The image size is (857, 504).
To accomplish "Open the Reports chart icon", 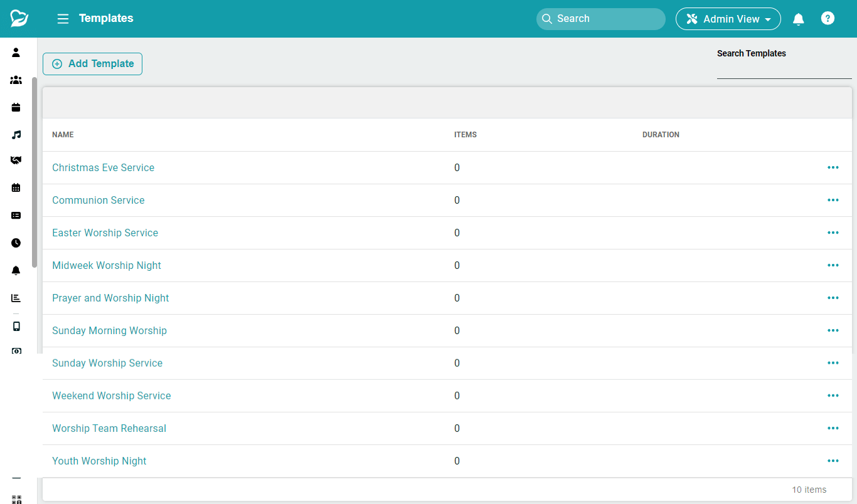I will (x=16, y=298).
